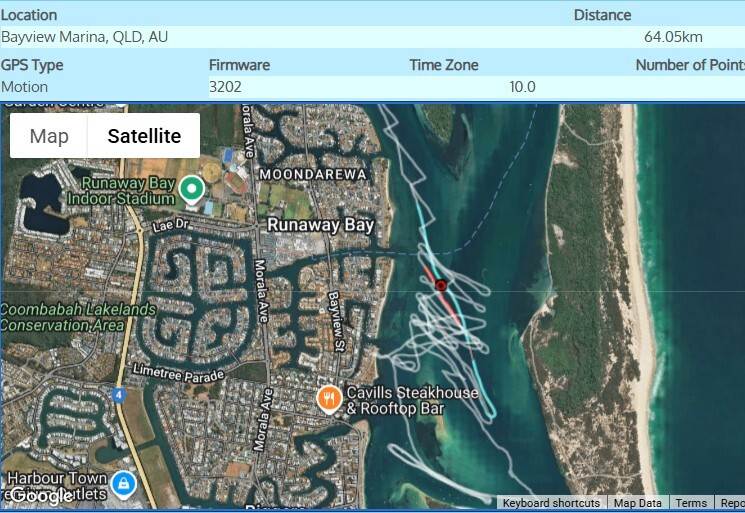Click the Coombabah Lakelands Conservation Area label

(x=78, y=317)
